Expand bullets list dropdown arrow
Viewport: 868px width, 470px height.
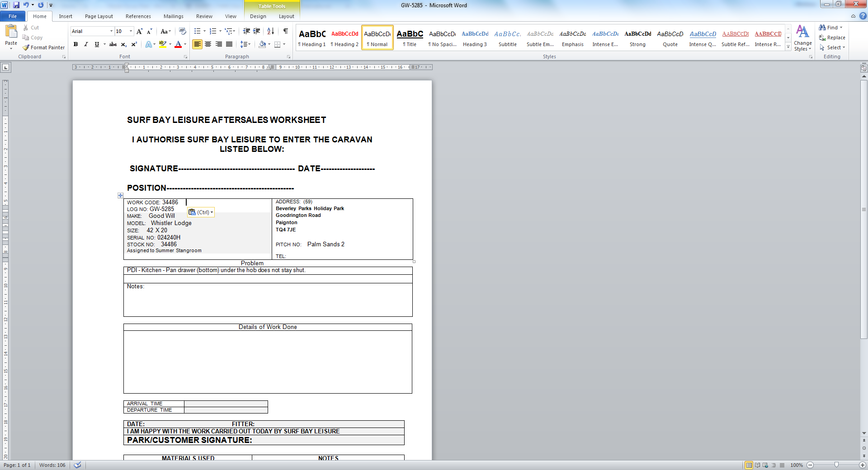(x=204, y=31)
